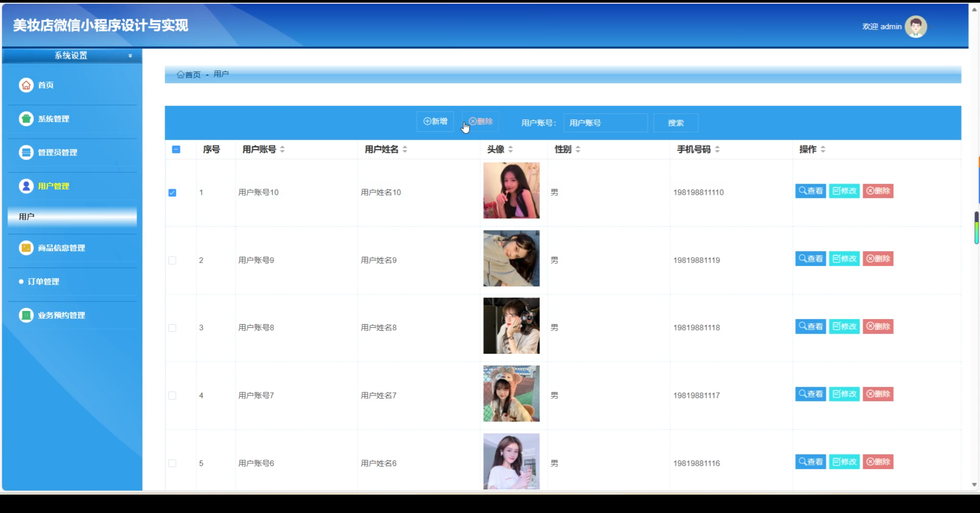Viewport: 980px width, 513px height.
Task: Click the 系统管理 green icon
Action: click(x=26, y=119)
